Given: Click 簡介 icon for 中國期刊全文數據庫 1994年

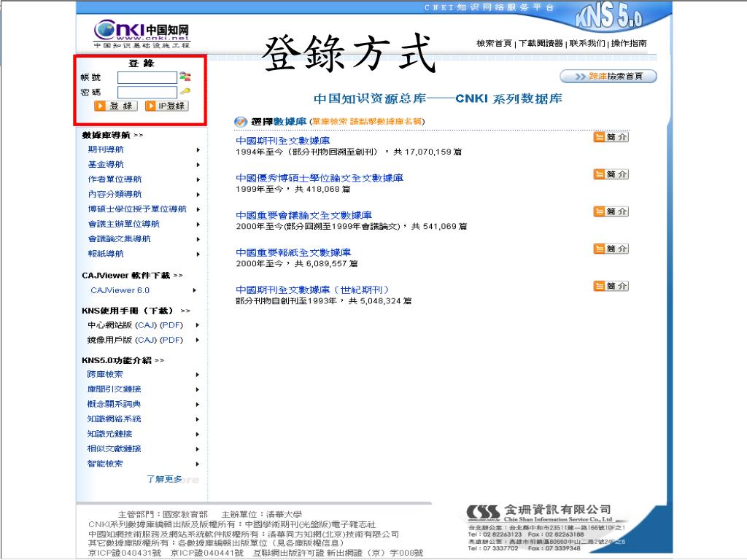Looking at the screenshot, I should click(x=611, y=137).
